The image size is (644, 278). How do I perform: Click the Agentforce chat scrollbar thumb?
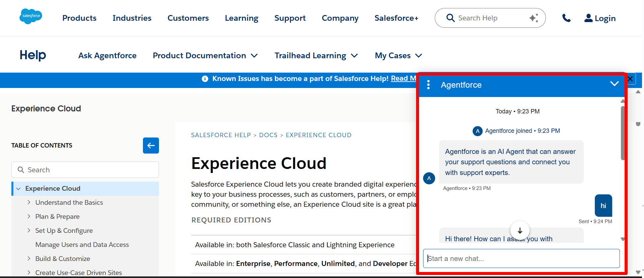coord(623,133)
